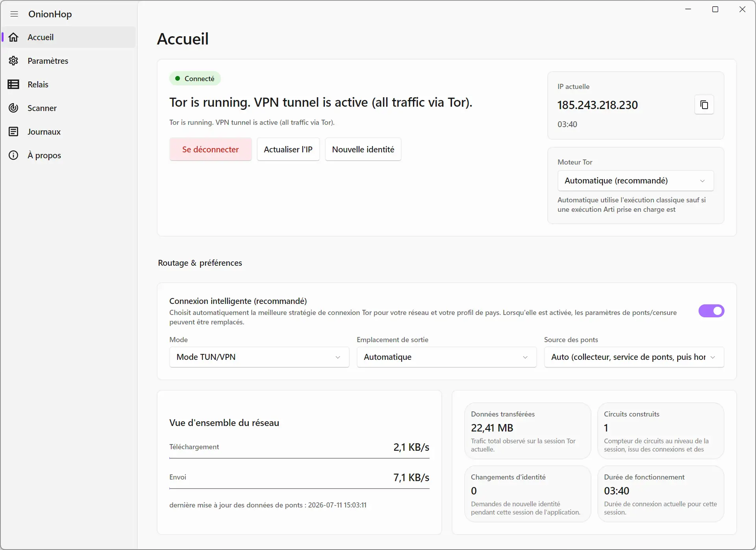The height and width of the screenshot is (550, 756).
Task: Minimize the OnionHop window
Action: 688,9
